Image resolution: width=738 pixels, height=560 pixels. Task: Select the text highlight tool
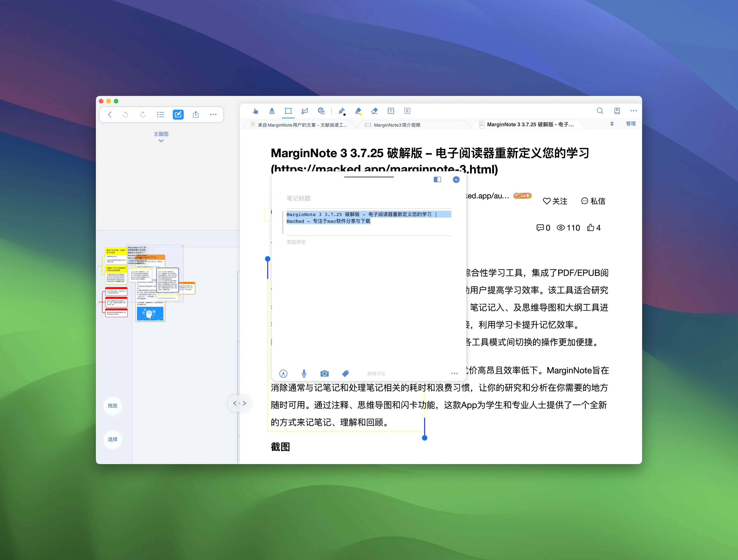(x=272, y=111)
